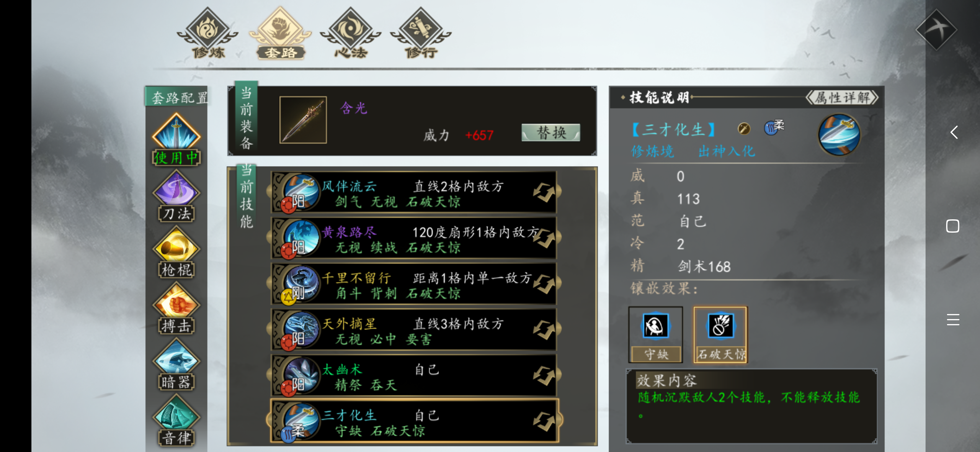
Task: Click the 含光 sword thumbnail
Action: pos(303,120)
